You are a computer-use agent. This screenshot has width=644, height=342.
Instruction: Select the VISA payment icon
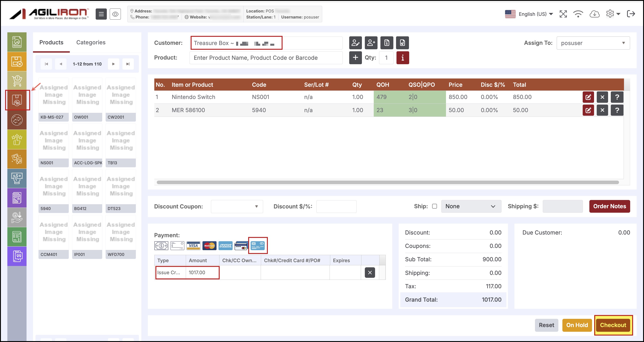pos(193,245)
